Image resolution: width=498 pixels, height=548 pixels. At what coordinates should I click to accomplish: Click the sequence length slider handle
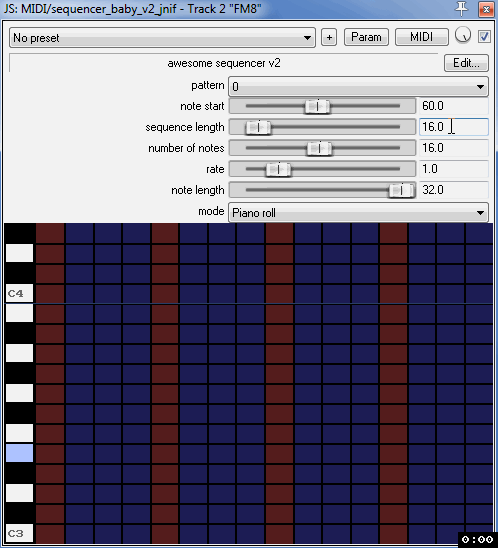click(258, 127)
